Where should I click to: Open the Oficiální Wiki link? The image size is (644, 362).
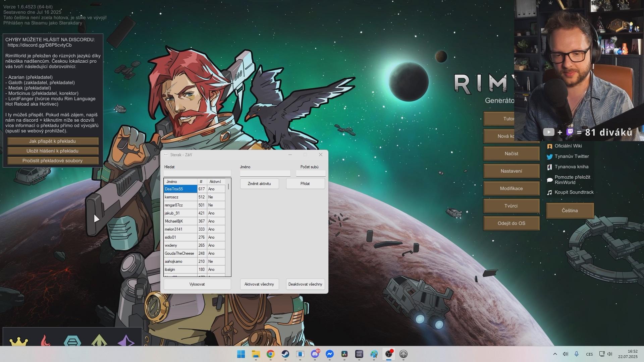click(568, 146)
